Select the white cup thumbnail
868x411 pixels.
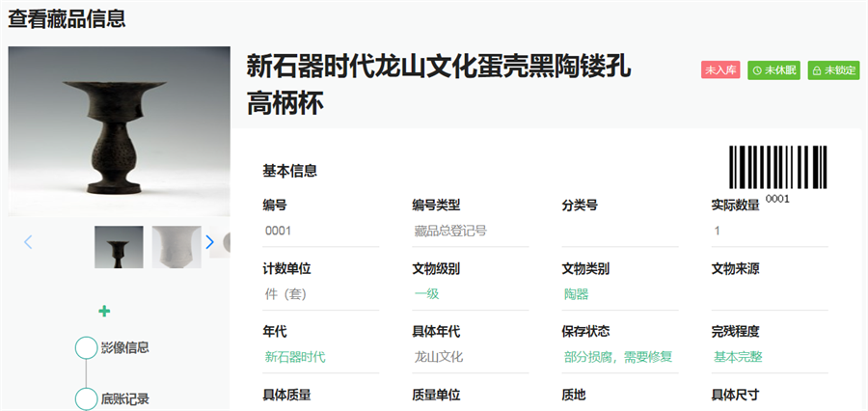176,247
